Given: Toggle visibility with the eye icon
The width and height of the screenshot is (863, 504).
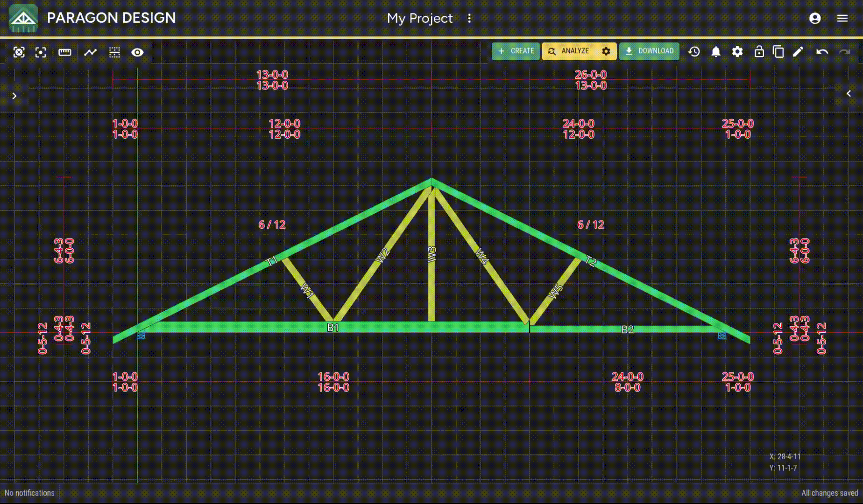Looking at the screenshot, I should [x=137, y=52].
